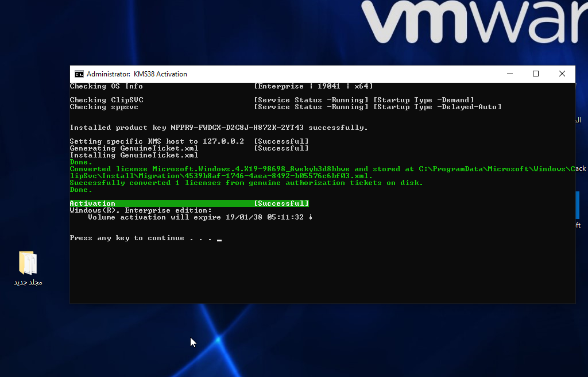
Task: Maximize the KMS38 Activation window
Action: coord(536,74)
